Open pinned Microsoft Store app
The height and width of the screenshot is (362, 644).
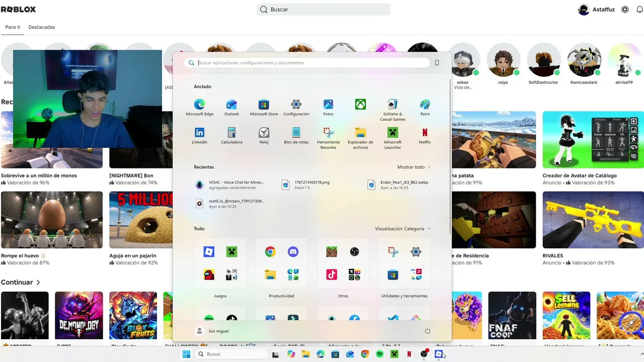(x=264, y=107)
